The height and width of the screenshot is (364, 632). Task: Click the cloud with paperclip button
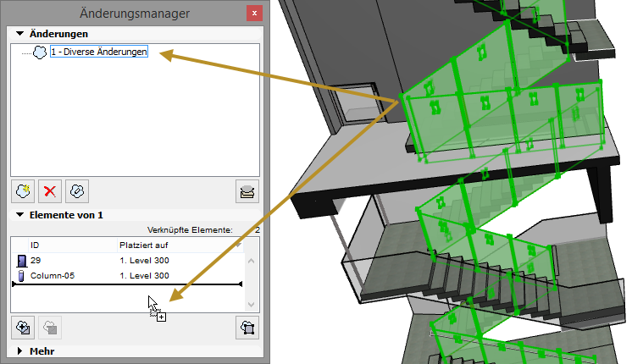77,190
